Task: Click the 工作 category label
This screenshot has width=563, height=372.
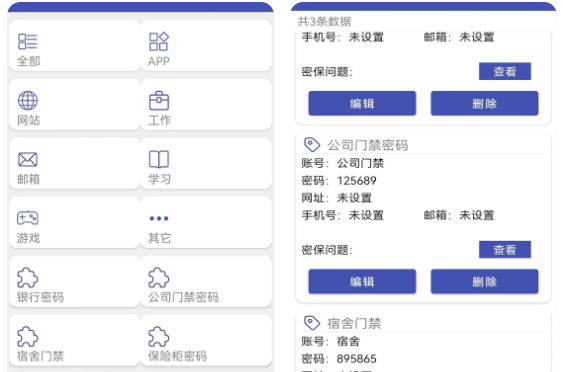Action: pos(159,120)
